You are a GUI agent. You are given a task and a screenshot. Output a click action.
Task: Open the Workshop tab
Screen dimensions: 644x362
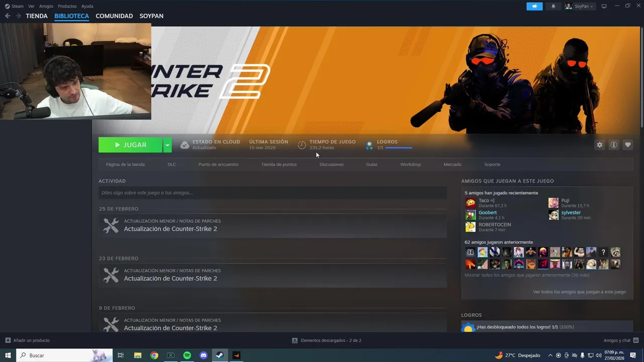click(x=411, y=164)
